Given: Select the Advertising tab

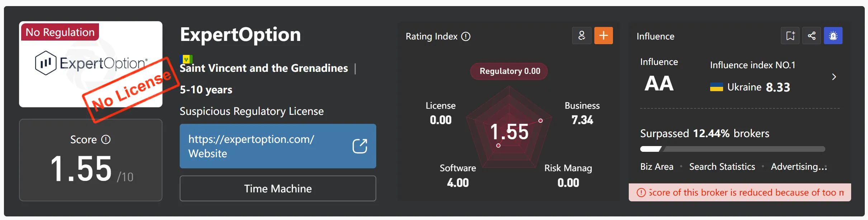Looking at the screenshot, I should (x=799, y=167).
